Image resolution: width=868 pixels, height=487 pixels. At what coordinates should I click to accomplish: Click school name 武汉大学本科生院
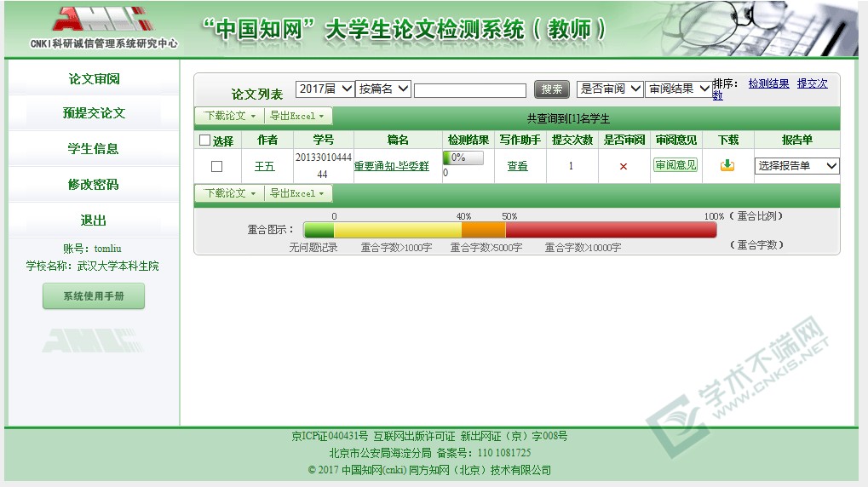click(x=118, y=266)
